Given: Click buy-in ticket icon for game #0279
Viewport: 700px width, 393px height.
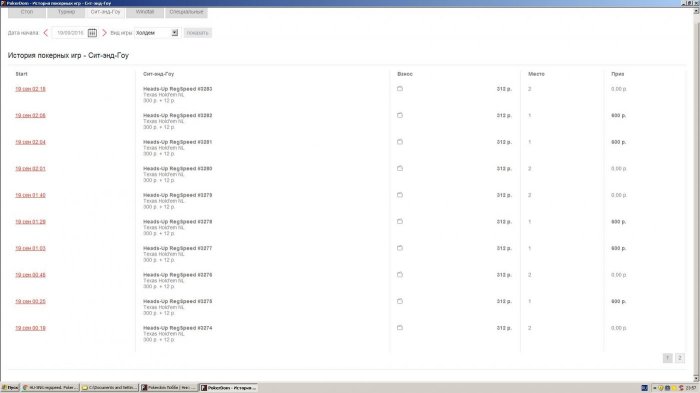Looking at the screenshot, I should (x=400, y=195).
